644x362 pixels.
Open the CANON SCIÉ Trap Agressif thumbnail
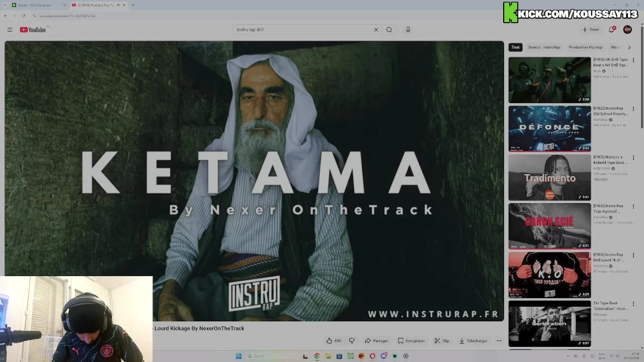coord(549,226)
